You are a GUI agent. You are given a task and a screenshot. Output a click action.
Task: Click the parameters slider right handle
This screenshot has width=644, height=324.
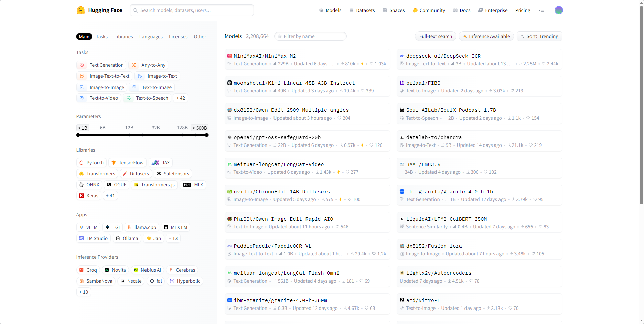pyautogui.click(x=207, y=135)
